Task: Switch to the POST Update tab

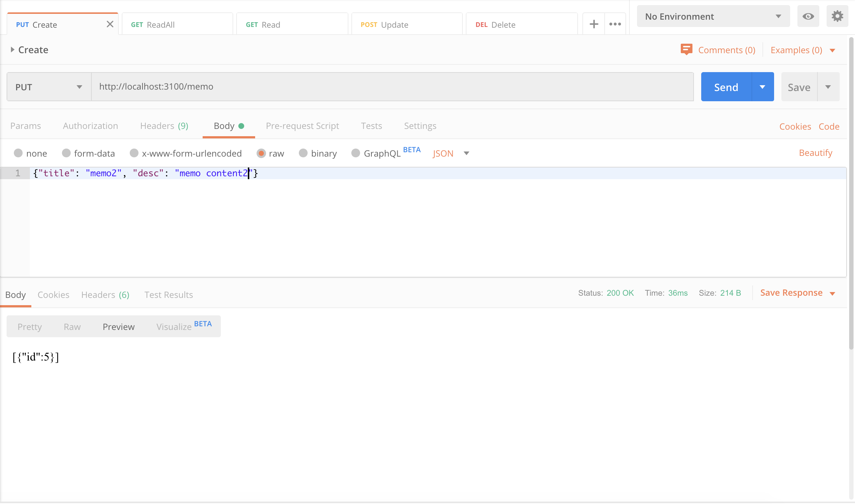Action: (407, 24)
